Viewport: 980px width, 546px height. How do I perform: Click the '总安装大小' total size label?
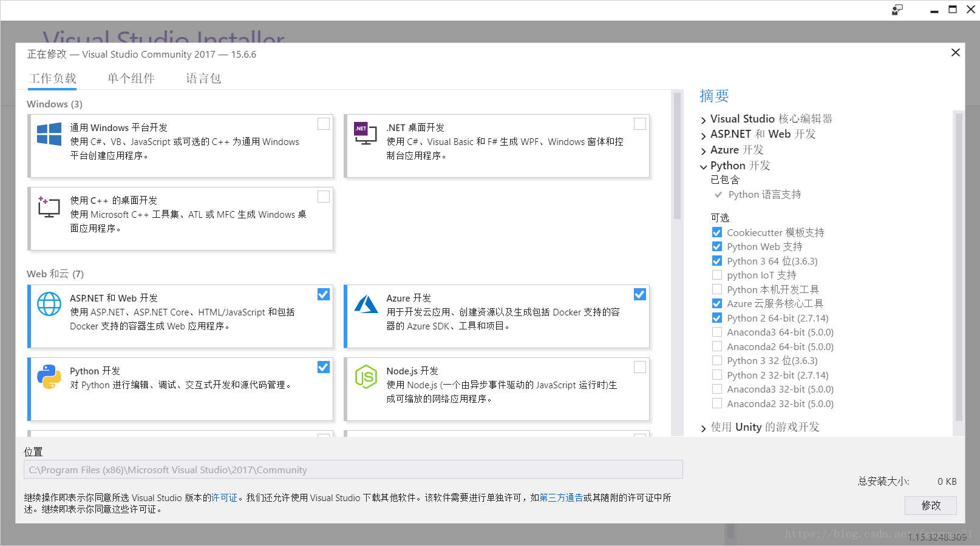click(x=883, y=481)
